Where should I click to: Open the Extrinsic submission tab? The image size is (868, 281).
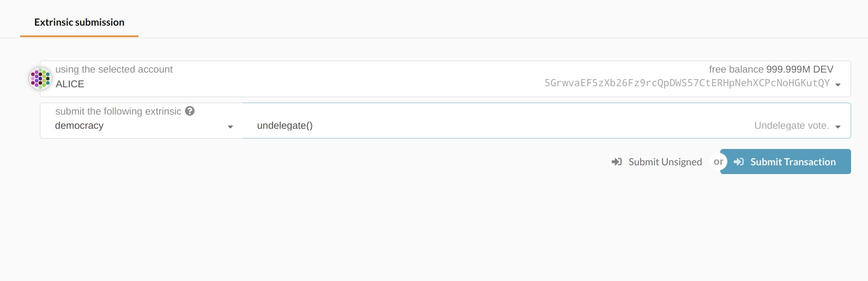[79, 22]
